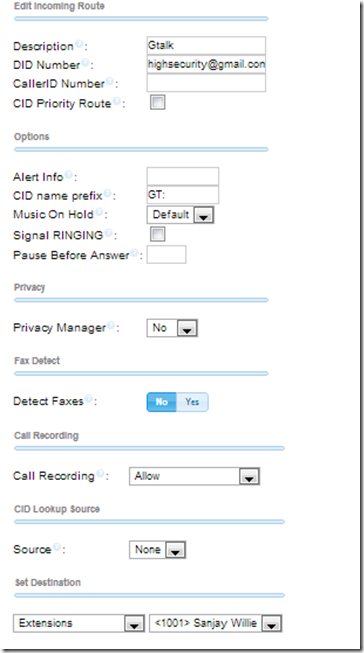This screenshot has height=653, width=364.
Task: Tick the Signal RINGING checkbox
Action: tap(157, 234)
